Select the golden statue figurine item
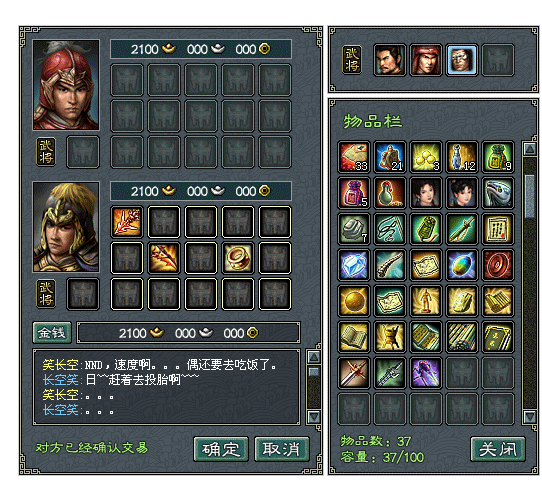This screenshot has height=493, width=542. [426, 301]
